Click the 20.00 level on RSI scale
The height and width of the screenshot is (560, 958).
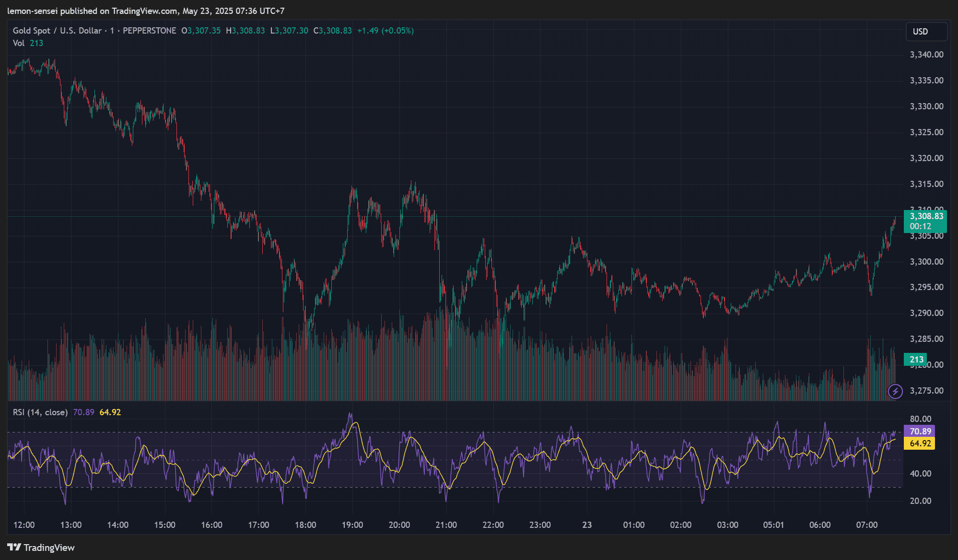click(x=920, y=501)
